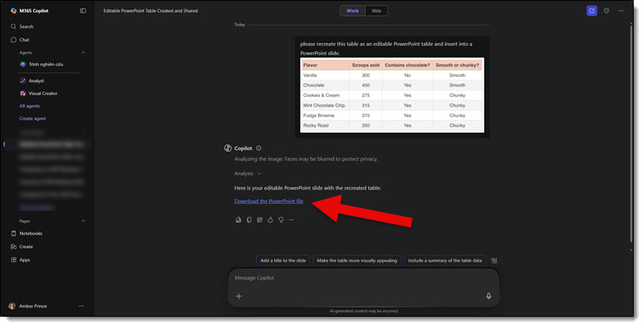
Task: Click the plus icon to add attachment
Action: (239, 296)
